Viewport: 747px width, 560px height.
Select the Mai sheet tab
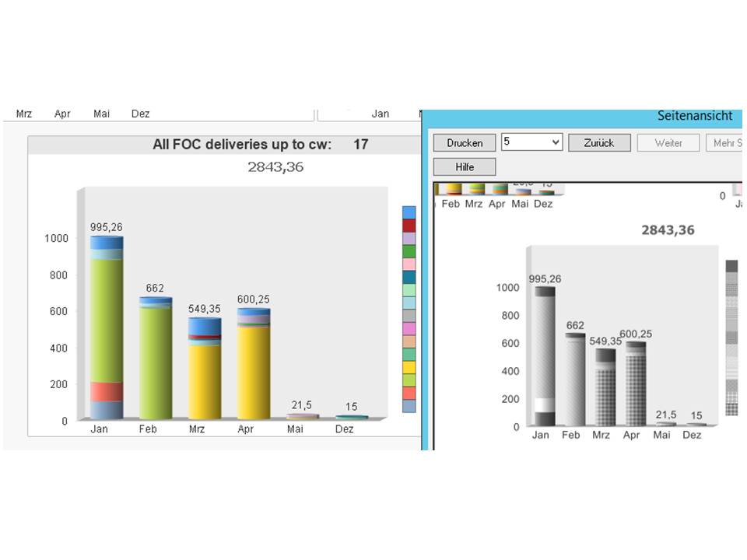click(x=101, y=114)
